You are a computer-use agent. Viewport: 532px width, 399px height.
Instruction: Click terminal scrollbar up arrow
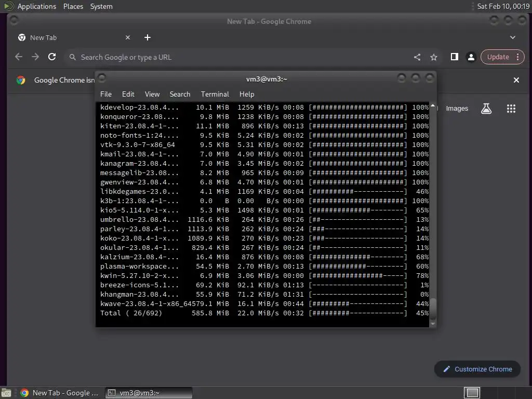point(433,106)
